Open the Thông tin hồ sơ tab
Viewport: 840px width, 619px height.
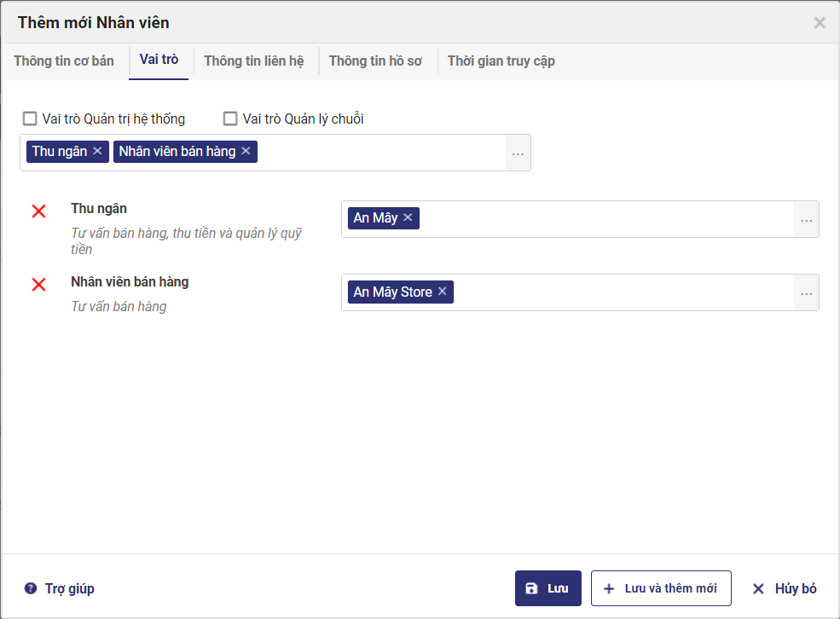tap(375, 61)
